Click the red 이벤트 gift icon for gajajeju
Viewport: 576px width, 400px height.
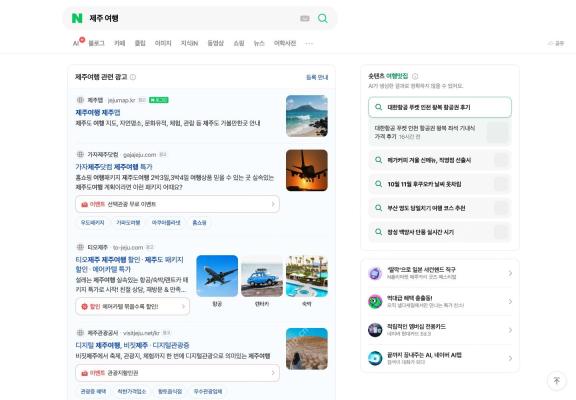(x=84, y=204)
